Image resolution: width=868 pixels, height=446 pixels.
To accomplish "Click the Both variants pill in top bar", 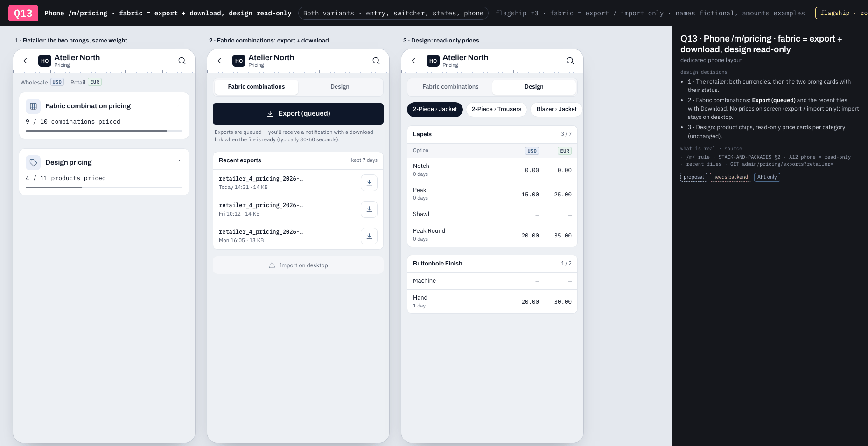I will tap(393, 13).
